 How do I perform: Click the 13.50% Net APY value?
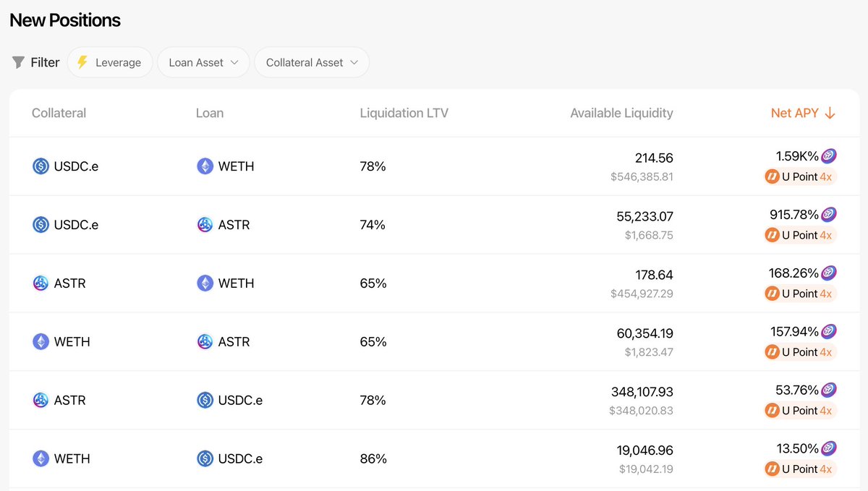798,449
